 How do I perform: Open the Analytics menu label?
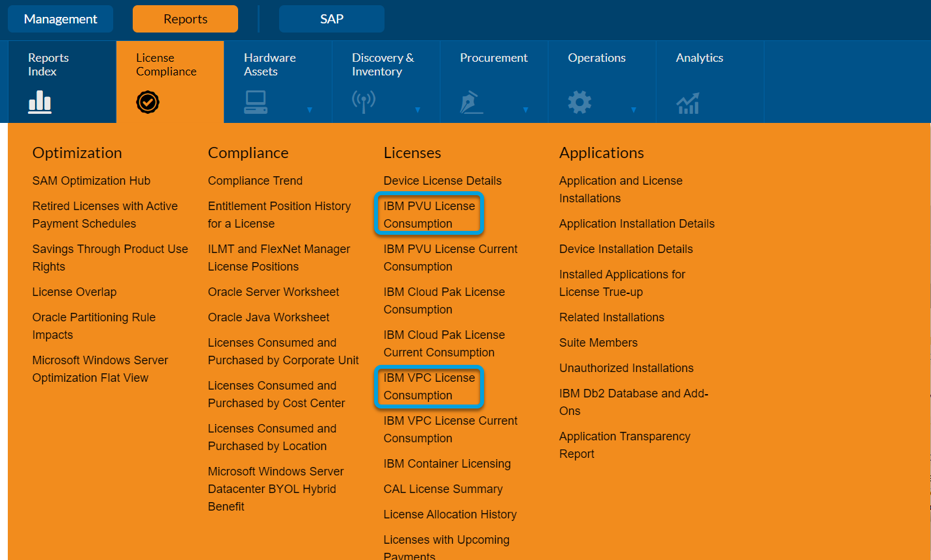(x=699, y=58)
